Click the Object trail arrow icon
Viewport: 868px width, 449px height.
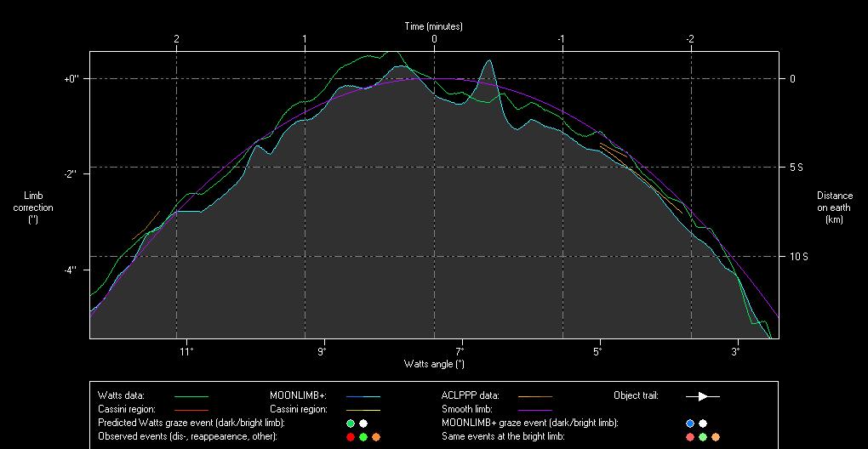(702, 396)
